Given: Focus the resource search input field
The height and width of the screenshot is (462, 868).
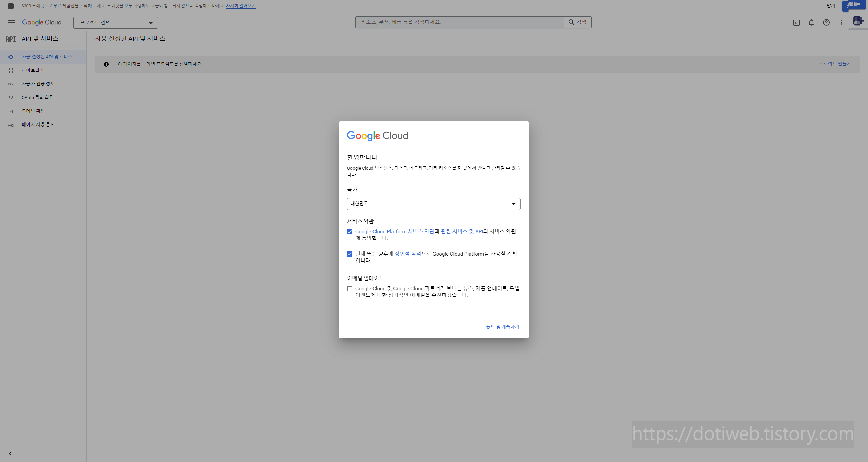Looking at the screenshot, I should [x=459, y=22].
